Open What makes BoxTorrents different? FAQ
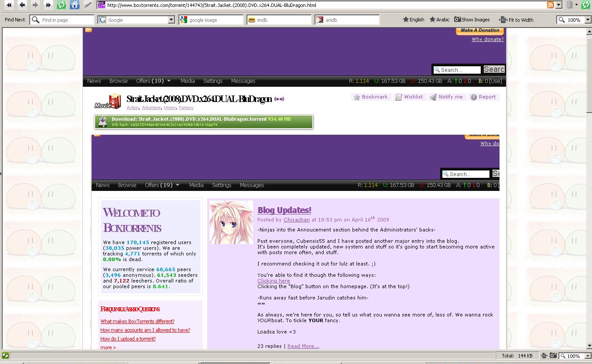The image size is (592, 364). (137, 321)
